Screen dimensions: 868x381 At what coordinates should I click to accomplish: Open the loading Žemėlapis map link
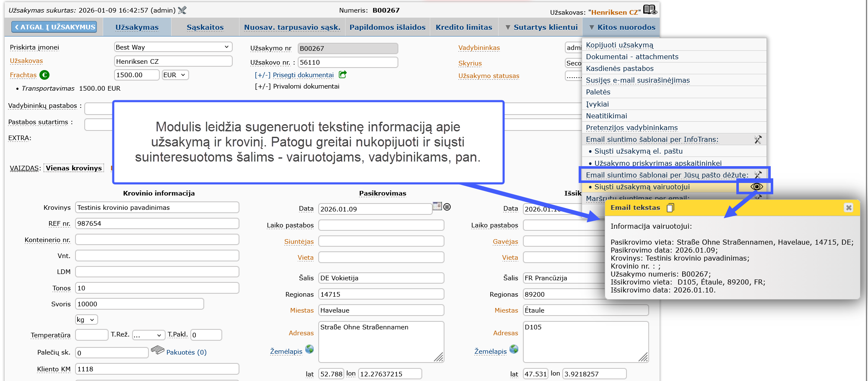[x=286, y=351]
